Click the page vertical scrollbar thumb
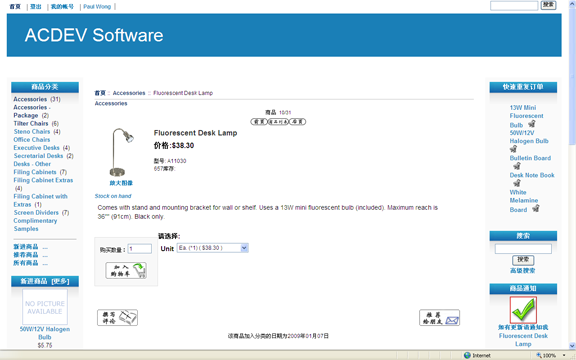576x360 pixels. pyautogui.click(x=572, y=75)
